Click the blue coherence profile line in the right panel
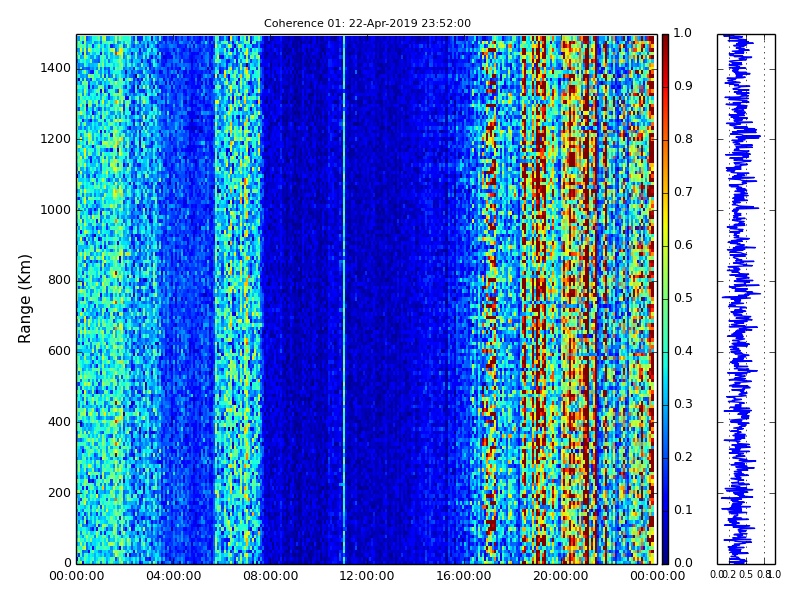Viewport: 800px width, 600px height. point(738,299)
